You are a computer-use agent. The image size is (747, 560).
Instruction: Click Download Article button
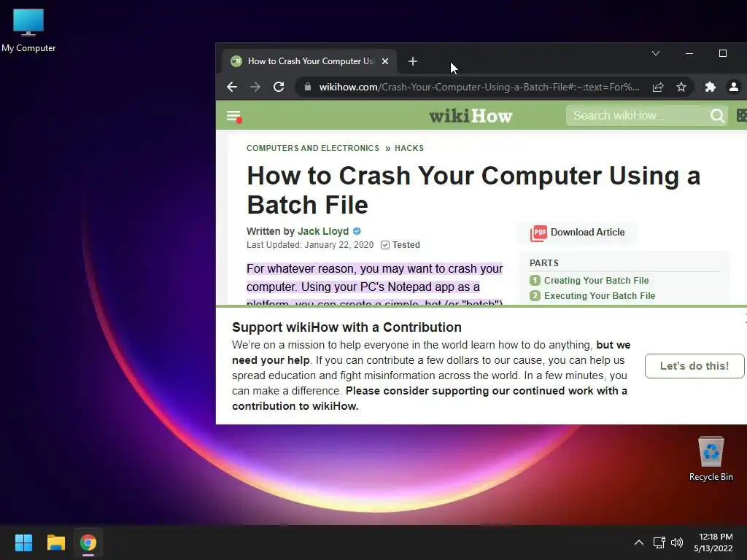pos(578,233)
